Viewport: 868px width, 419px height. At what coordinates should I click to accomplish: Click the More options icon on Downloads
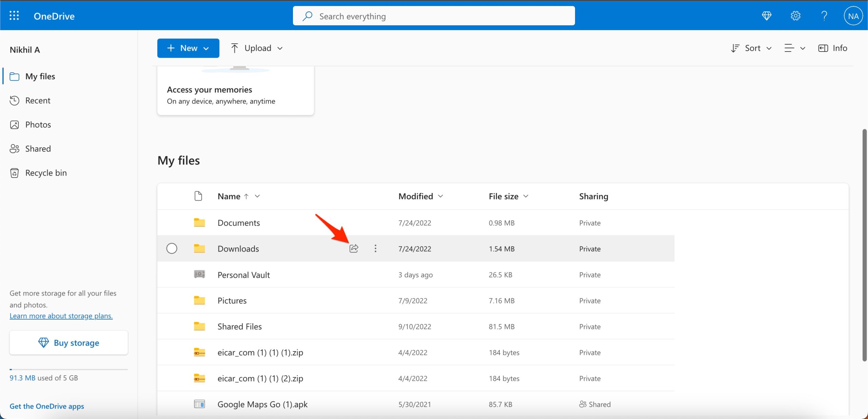click(375, 248)
